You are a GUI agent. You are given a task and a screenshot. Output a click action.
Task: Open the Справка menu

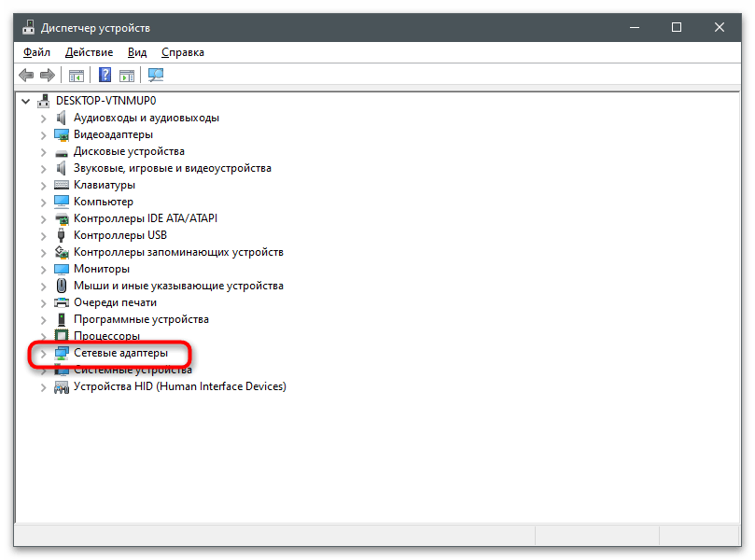(183, 52)
